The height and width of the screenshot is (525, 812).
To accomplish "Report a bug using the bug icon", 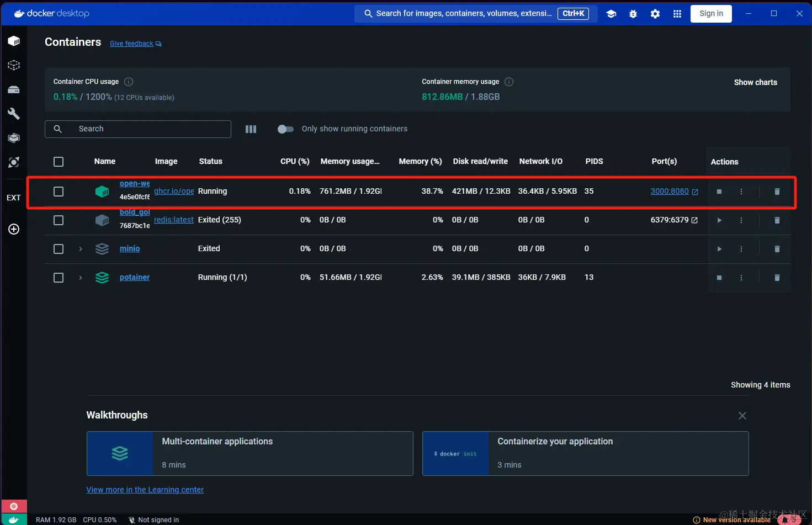I will (633, 13).
